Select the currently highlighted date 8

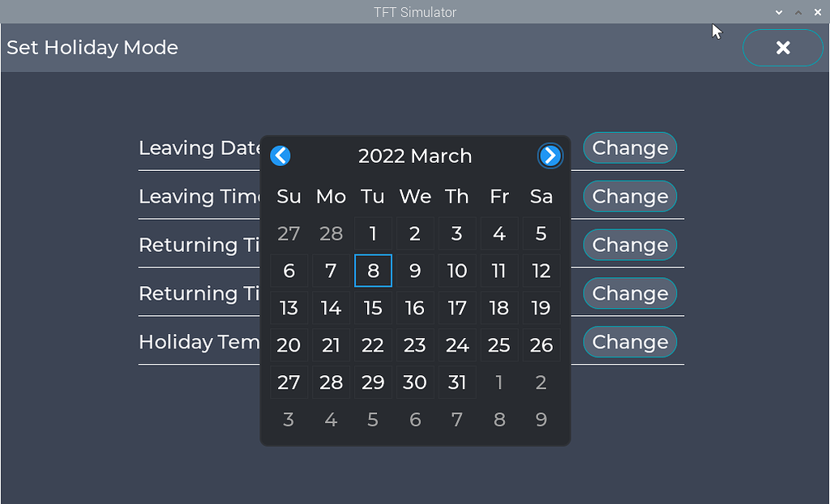[373, 271]
